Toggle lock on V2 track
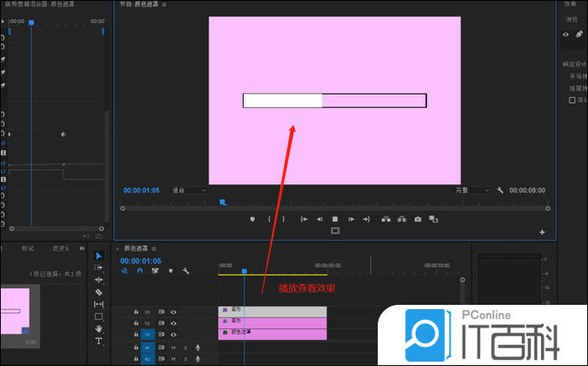The width and height of the screenshot is (588, 366). pyautogui.click(x=136, y=322)
